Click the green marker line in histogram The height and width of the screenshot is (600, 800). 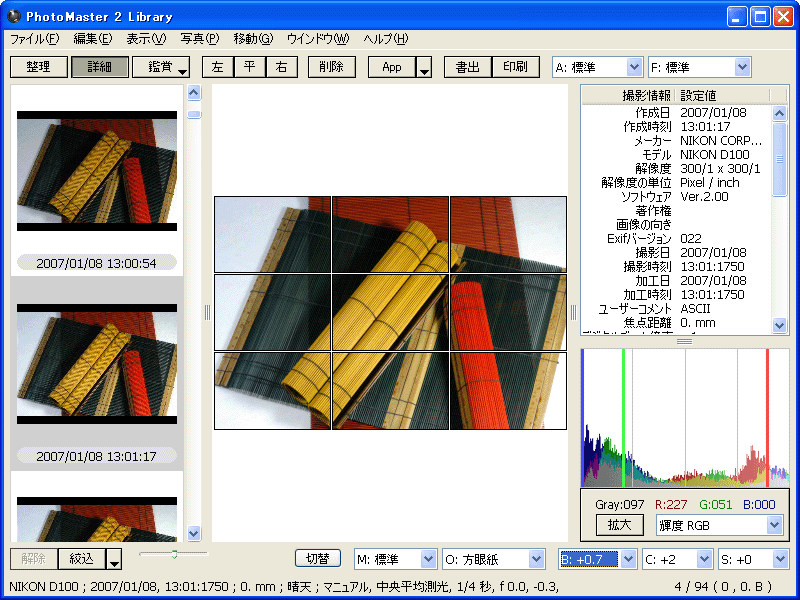[x=623, y=417]
